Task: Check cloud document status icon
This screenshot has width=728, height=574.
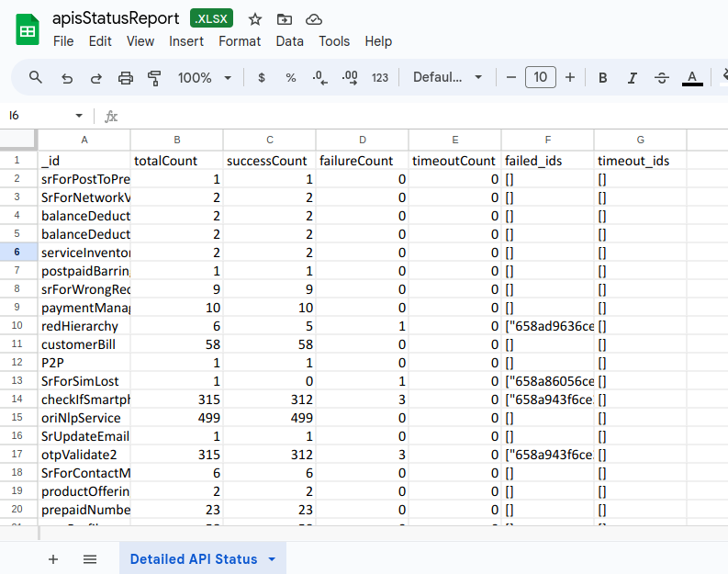Action: (x=314, y=18)
